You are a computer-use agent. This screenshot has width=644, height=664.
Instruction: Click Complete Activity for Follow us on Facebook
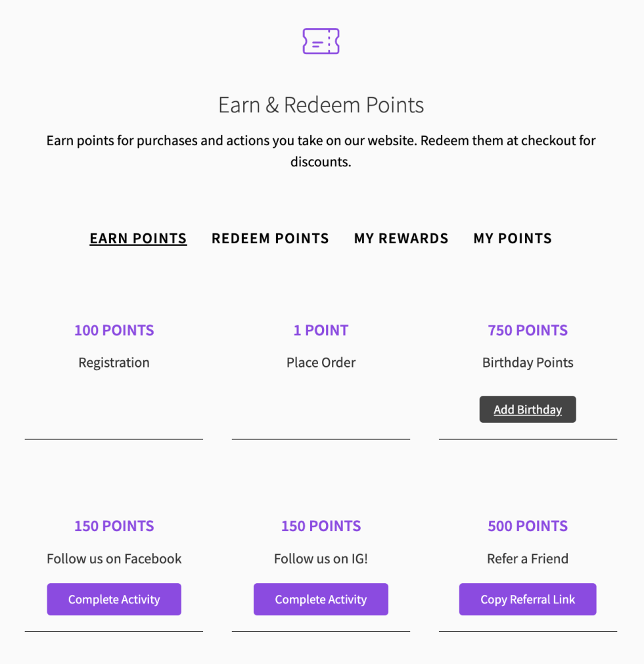click(x=114, y=600)
